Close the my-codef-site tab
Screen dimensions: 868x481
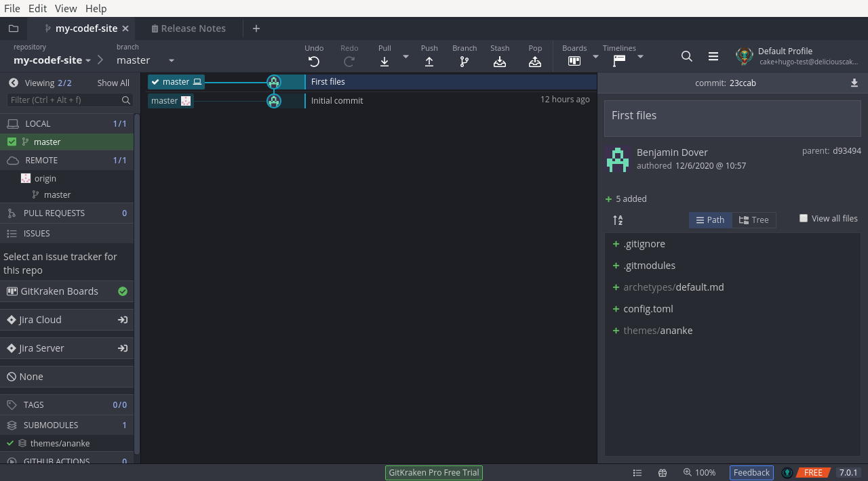pos(125,28)
